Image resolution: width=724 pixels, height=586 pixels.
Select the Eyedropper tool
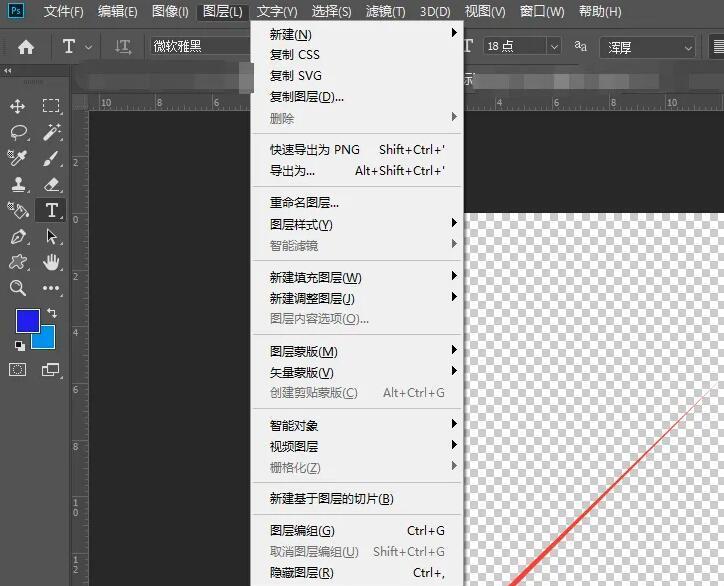pyautogui.click(x=18, y=158)
